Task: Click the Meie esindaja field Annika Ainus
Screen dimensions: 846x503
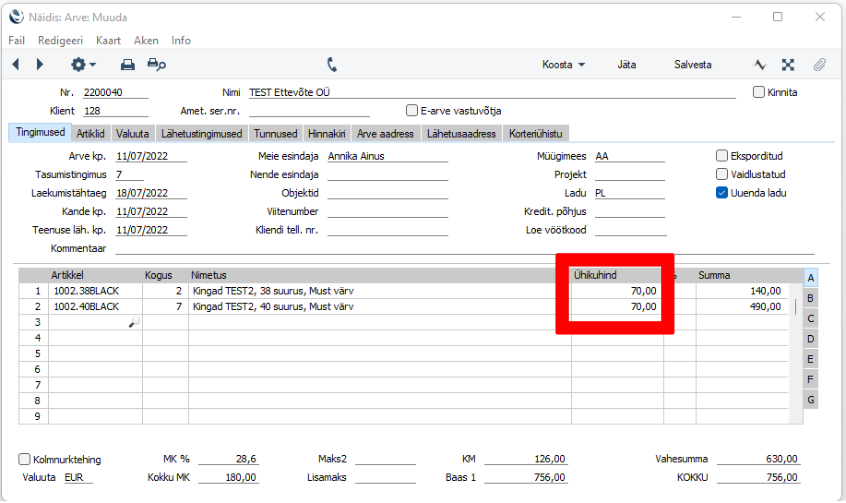Action: click(387, 156)
